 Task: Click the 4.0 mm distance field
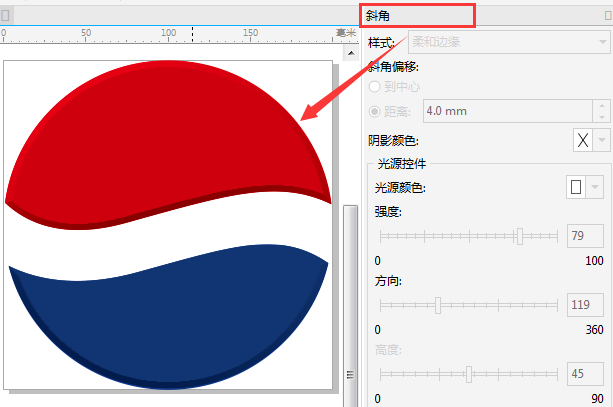(508, 111)
